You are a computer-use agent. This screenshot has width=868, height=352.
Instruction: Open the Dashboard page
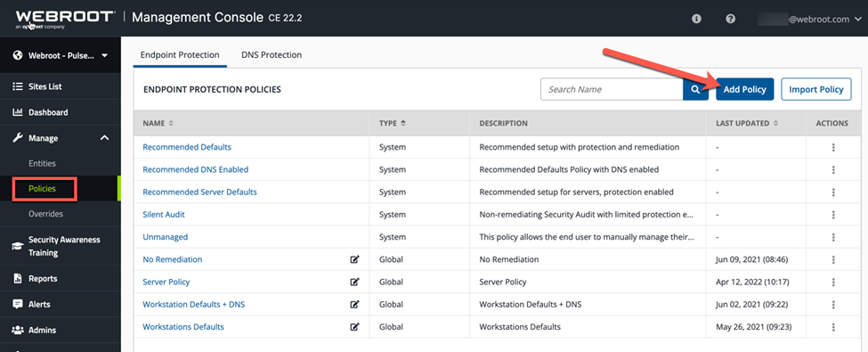click(48, 112)
